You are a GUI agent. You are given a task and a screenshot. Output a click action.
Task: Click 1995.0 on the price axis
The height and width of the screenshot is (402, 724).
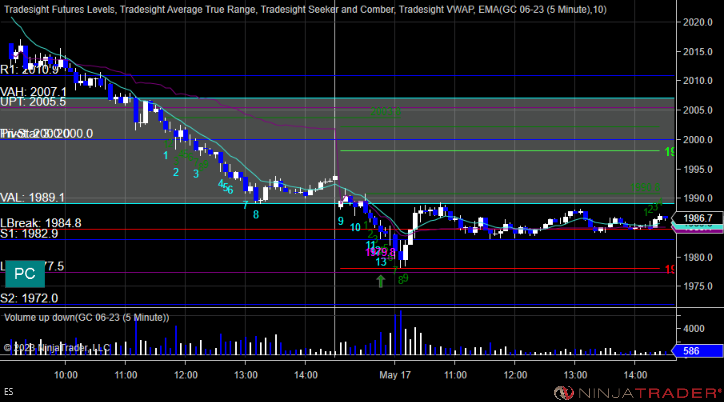pos(698,169)
